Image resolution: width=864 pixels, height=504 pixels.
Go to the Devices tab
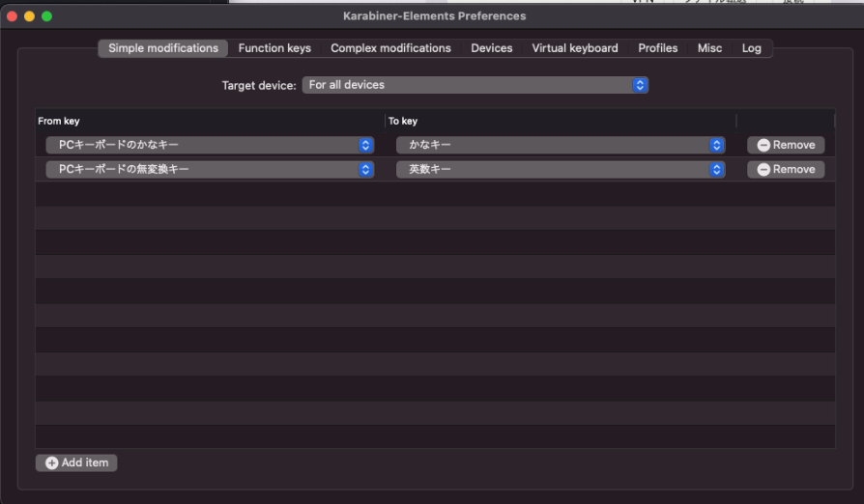click(x=492, y=48)
